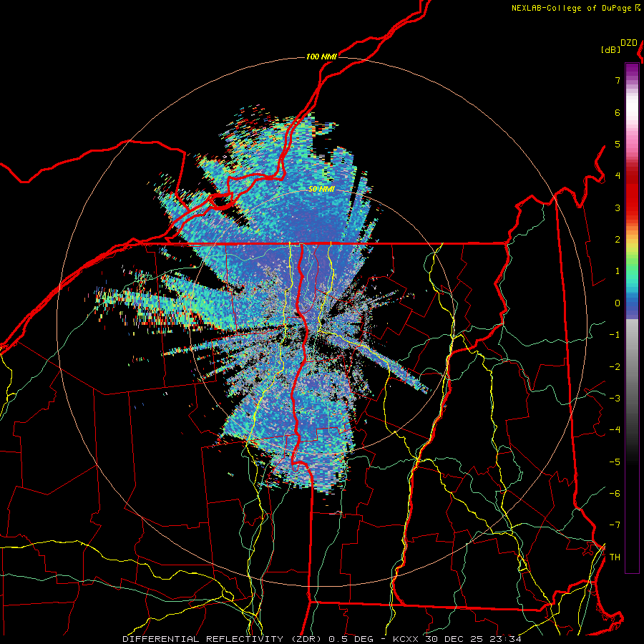This screenshot has height=644, width=644.
Task: Click the TH threshold label on the scale
Action: point(615,557)
